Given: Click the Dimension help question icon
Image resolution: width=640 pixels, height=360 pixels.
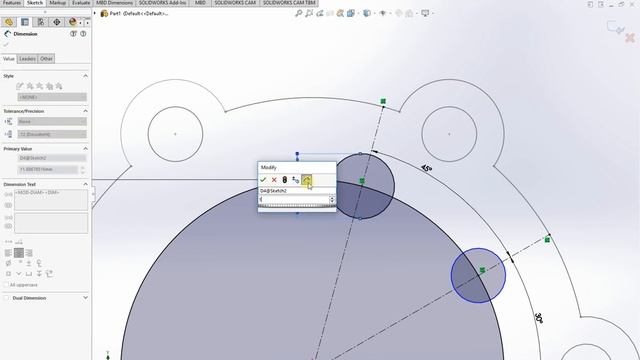Looking at the screenshot, I should tap(83, 34).
